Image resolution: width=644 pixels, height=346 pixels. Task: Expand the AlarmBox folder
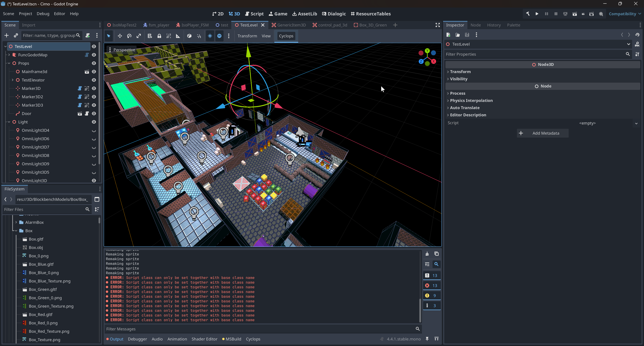tap(16, 222)
